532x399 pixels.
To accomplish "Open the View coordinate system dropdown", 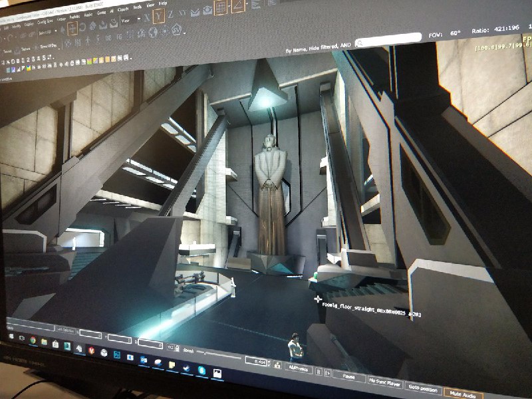I will (x=131, y=21).
